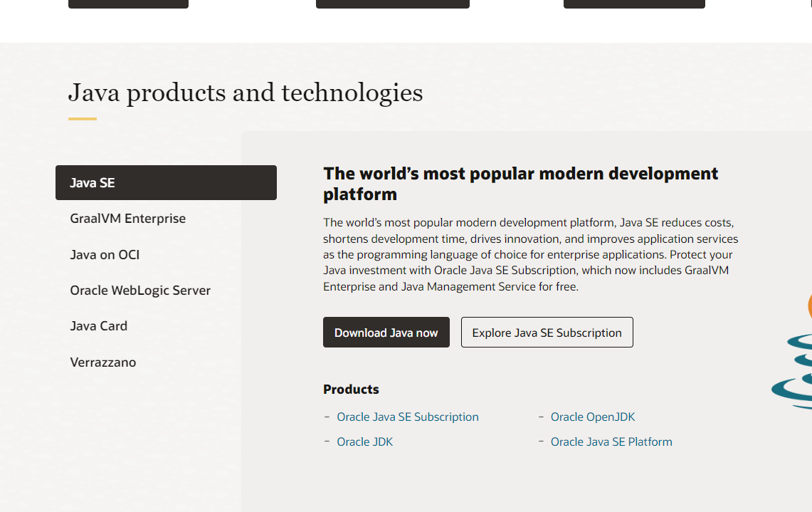Select the Java SE tab
The height and width of the screenshot is (512, 812).
[166, 182]
